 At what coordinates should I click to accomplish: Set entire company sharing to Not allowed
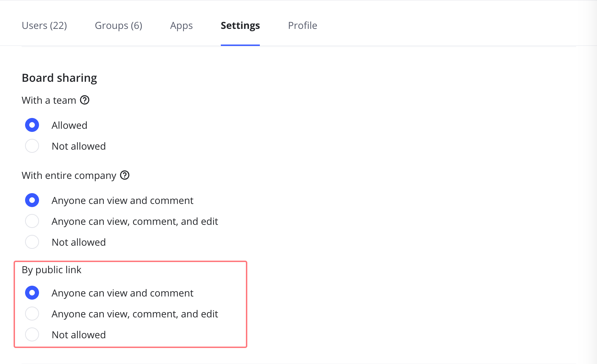32,242
